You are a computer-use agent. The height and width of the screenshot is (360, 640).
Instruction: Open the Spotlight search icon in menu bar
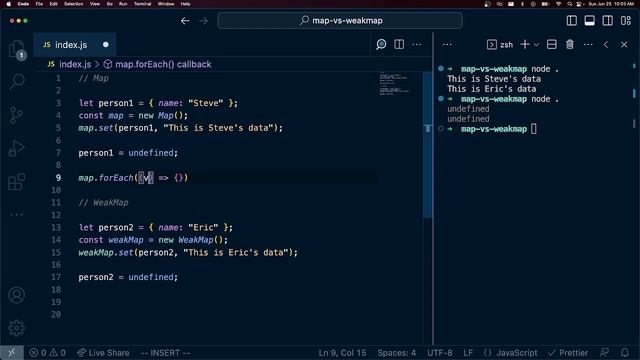point(569,4)
